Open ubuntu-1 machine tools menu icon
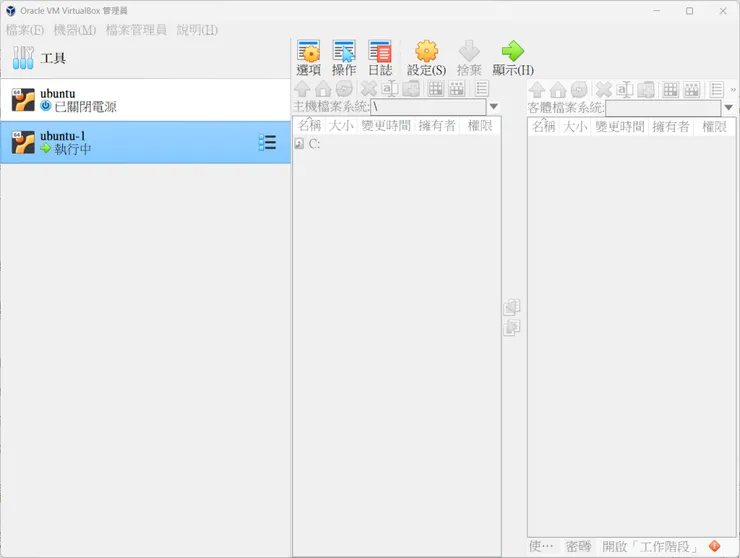740x558 pixels. click(268, 142)
